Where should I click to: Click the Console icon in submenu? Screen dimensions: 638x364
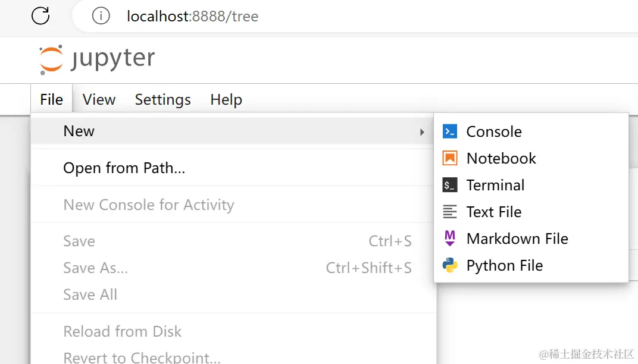click(450, 131)
